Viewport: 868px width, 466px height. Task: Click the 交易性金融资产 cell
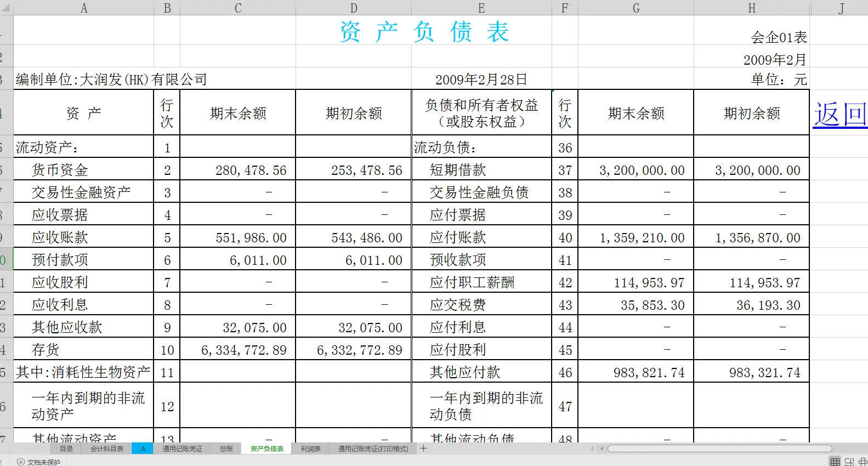pos(84,192)
